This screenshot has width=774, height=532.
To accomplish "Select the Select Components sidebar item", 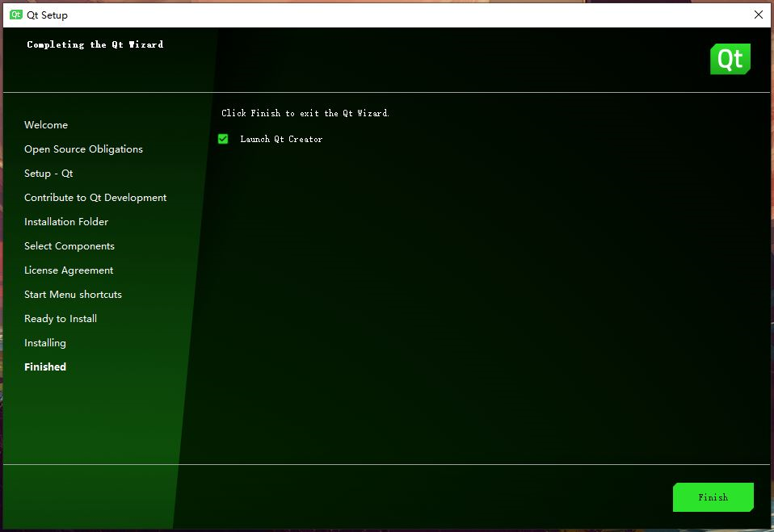I will click(x=69, y=245).
